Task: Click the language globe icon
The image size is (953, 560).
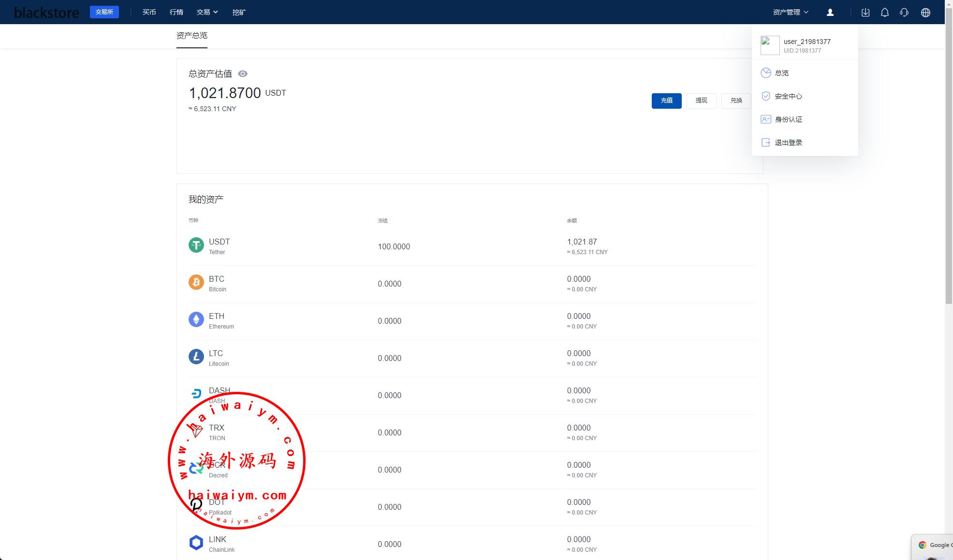Action: pos(925,13)
